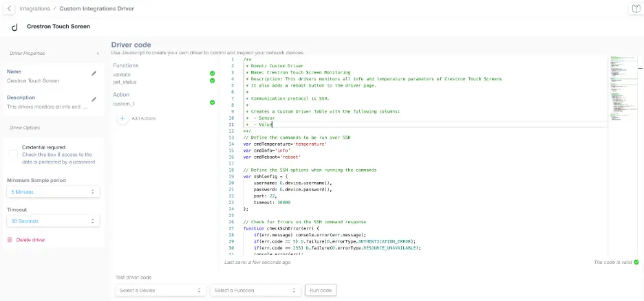Open the Minimum Sample period dropdown

point(54,192)
